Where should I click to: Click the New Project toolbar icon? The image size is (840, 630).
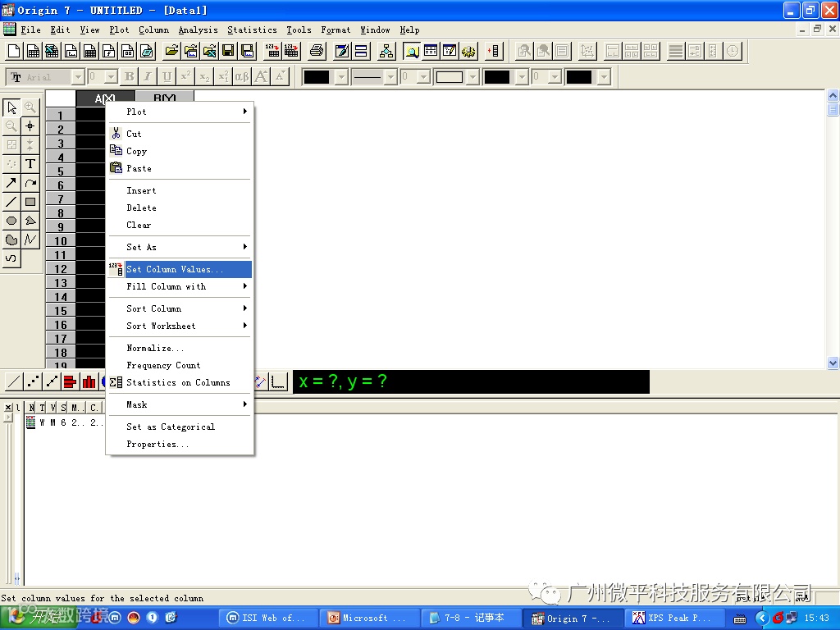pos(14,51)
